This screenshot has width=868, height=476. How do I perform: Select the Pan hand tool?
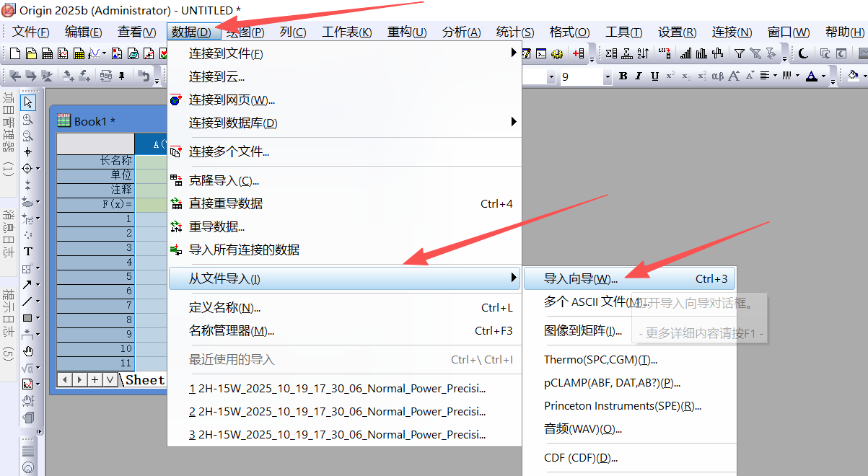pyautogui.click(x=28, y=351)
